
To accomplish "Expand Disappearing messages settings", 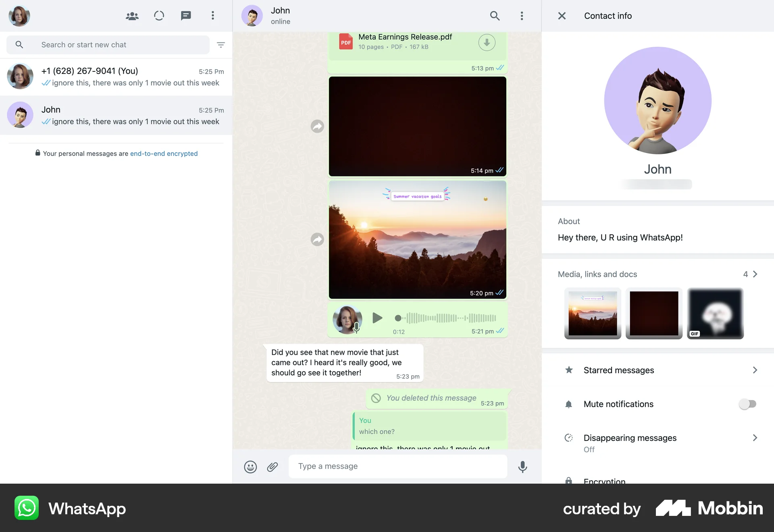I will point(755,438).
